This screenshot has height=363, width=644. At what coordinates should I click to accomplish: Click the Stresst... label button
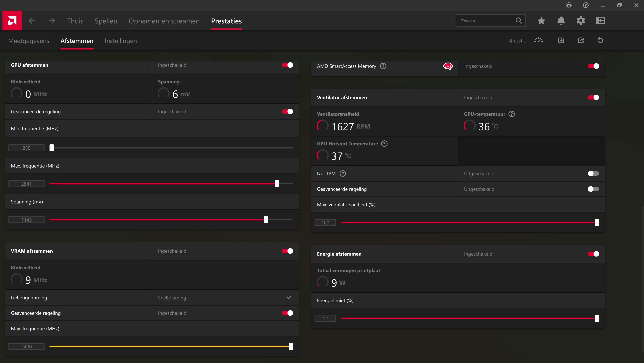(x=517, y=41)
